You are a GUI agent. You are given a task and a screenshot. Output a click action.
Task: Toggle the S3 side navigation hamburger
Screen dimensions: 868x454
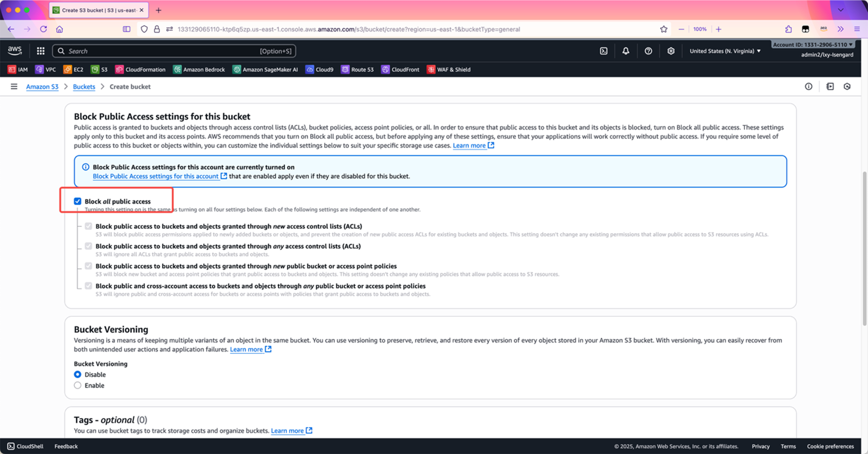14,87
